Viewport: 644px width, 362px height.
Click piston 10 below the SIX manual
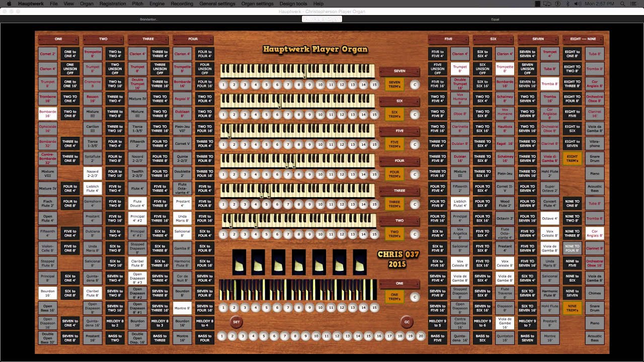(x=320, y=115)
